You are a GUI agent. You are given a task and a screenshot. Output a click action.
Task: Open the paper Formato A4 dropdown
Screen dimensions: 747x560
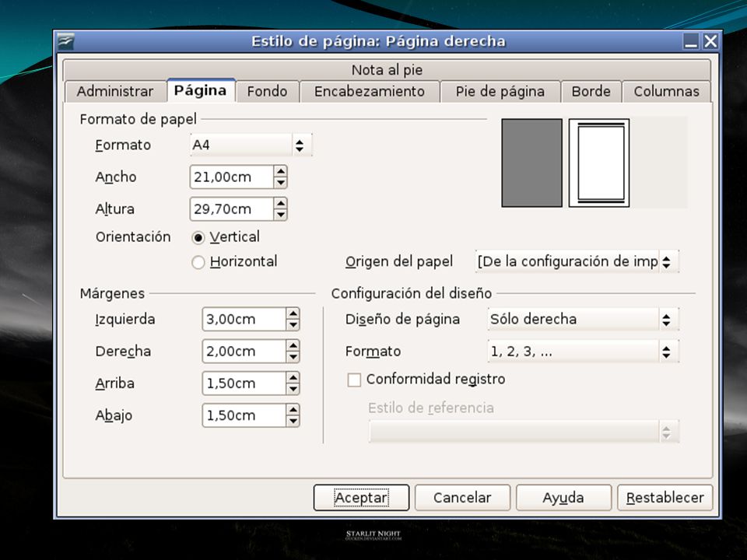pos(251,145)
